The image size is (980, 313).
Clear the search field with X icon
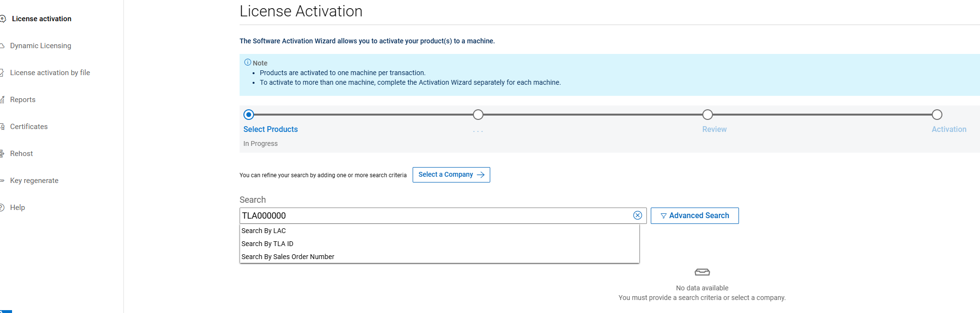tap(637, 215)
